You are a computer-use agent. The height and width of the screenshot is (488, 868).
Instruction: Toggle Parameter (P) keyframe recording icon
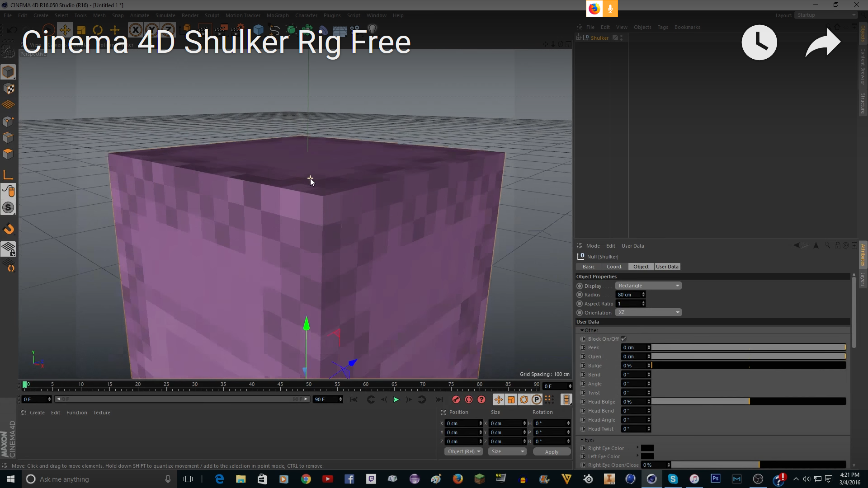[x=536, y=399]
